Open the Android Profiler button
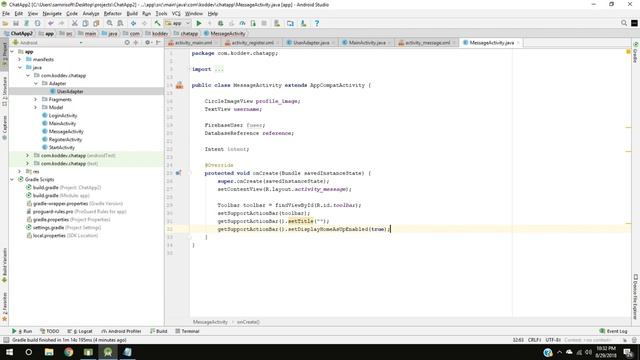640x360 pixels. [x=121, y=331]
